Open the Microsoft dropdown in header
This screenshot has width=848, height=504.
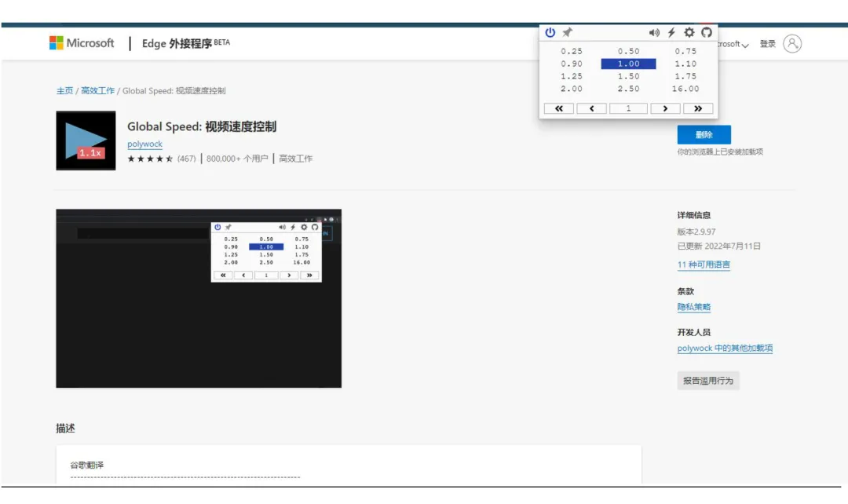coord(733,44)
